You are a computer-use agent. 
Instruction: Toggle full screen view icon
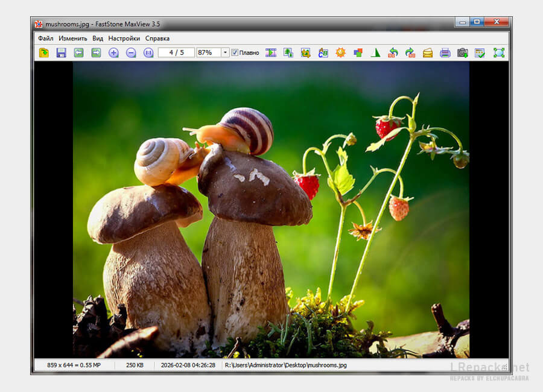coord(498,53)
